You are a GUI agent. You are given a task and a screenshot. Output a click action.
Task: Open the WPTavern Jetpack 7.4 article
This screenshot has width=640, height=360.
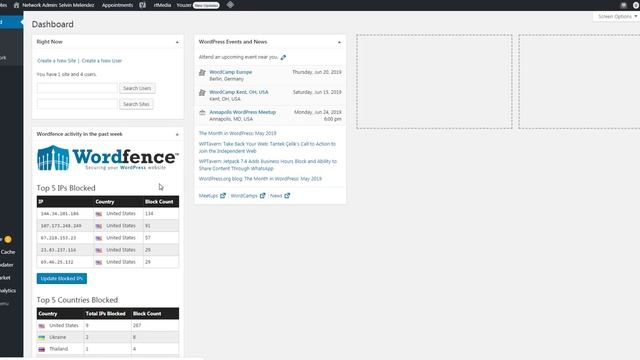pyautogui.click(x=268, y=165)
